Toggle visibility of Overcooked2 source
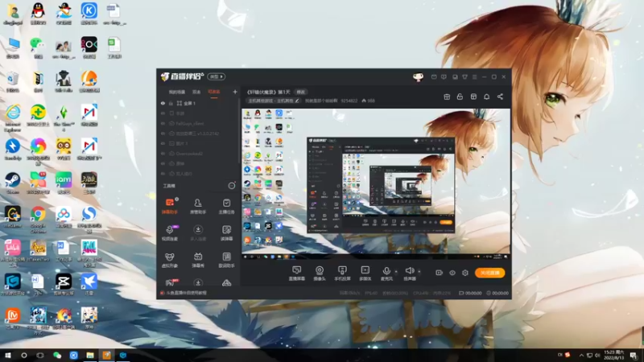The height and width of the screenshot is (362, 644). click(x=163, y=154)
